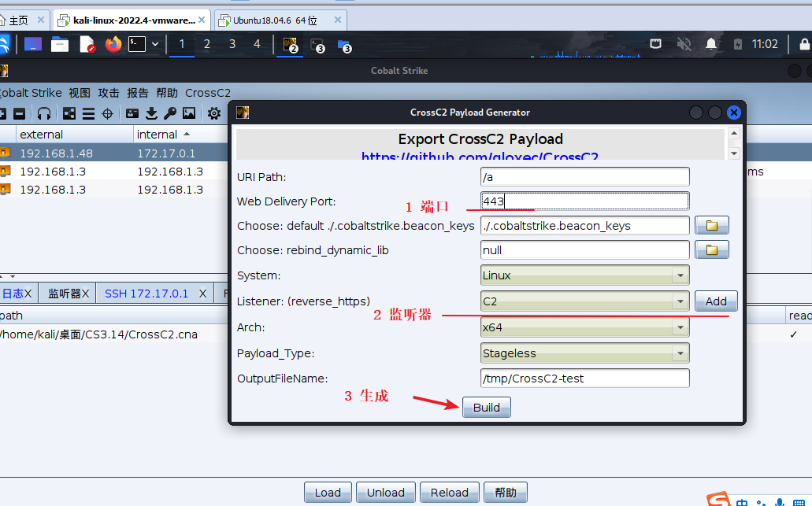This screenshot has width=812, height=506.
Task: Click the URI Path input field
Action: click(584, 177)
